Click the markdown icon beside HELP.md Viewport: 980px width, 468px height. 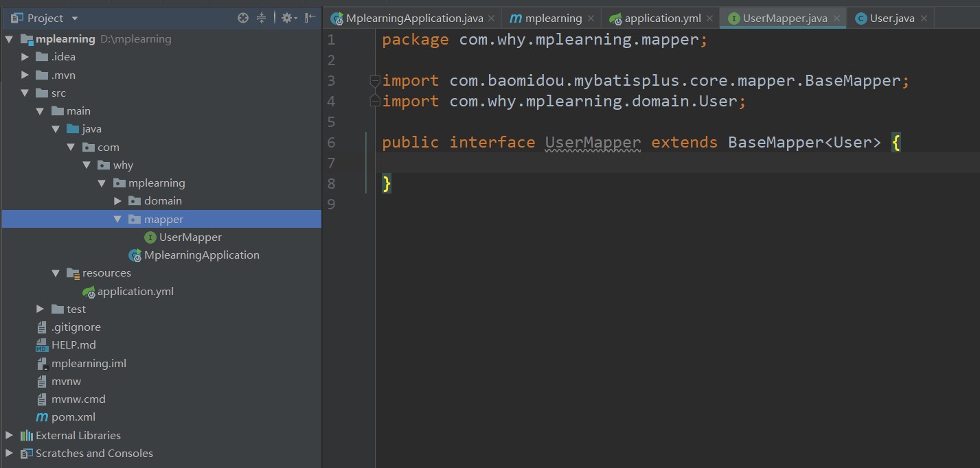pos(41,345)
